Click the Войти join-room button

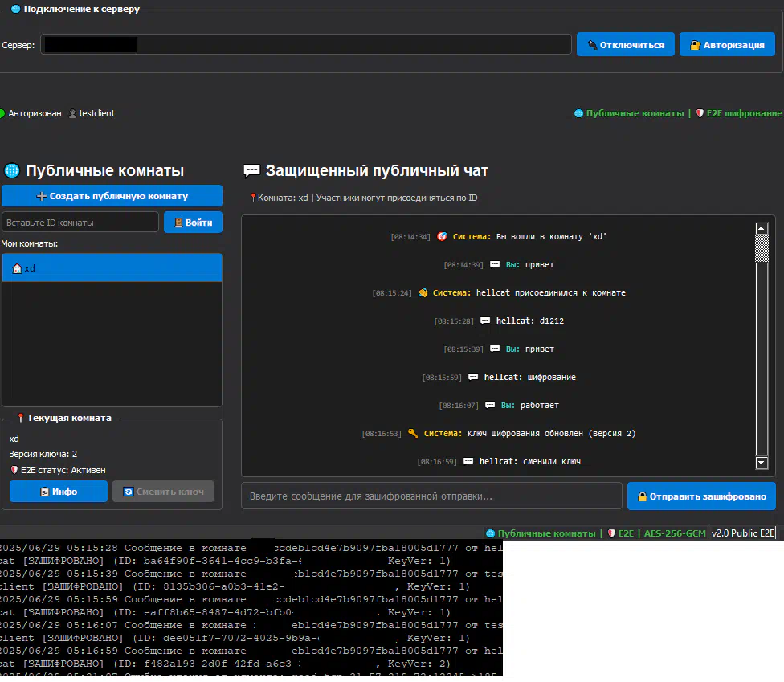[193, 222]
